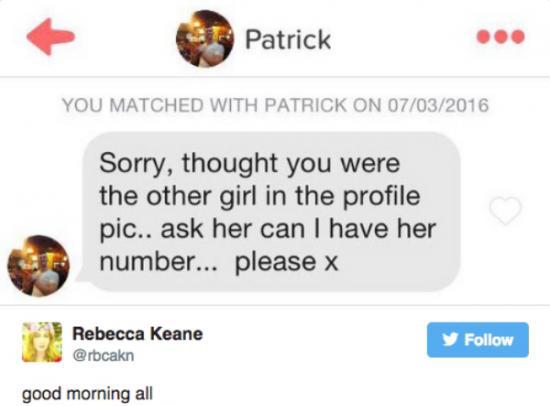Image resolution: width=550 pixels, height=406 pixels.
Task: Go back using the red arrow
Action: pos(51,36)
